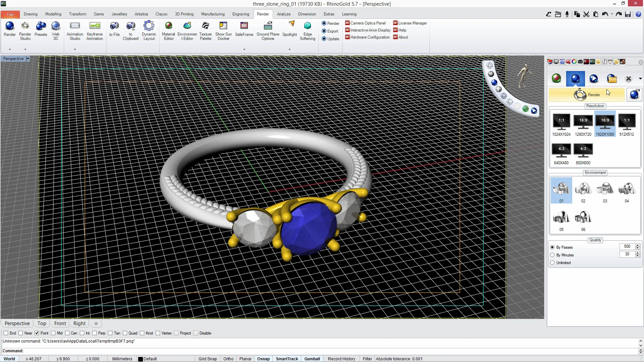Expand the side panel options arrow

click(x=640, y=79)
